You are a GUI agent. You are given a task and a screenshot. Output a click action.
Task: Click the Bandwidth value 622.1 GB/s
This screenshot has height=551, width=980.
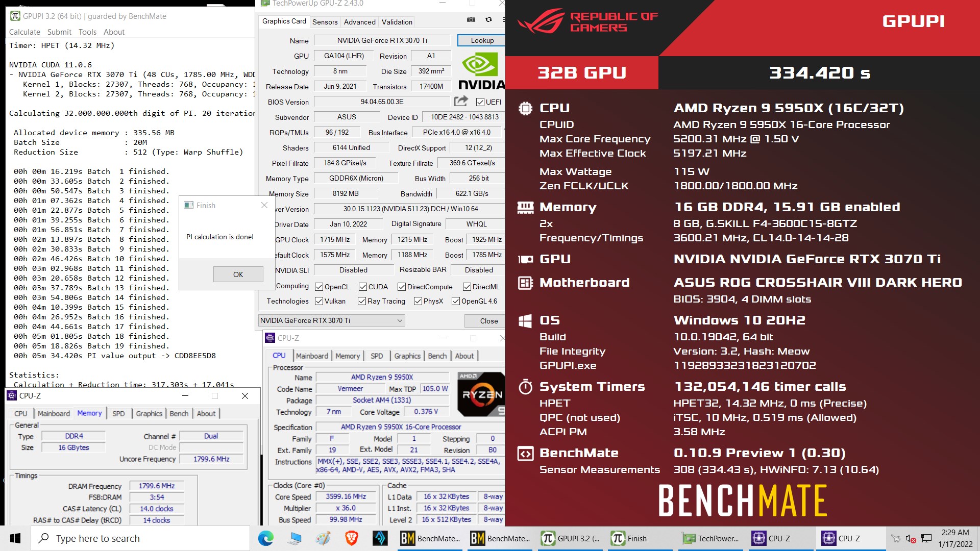[x=472, y=193]
